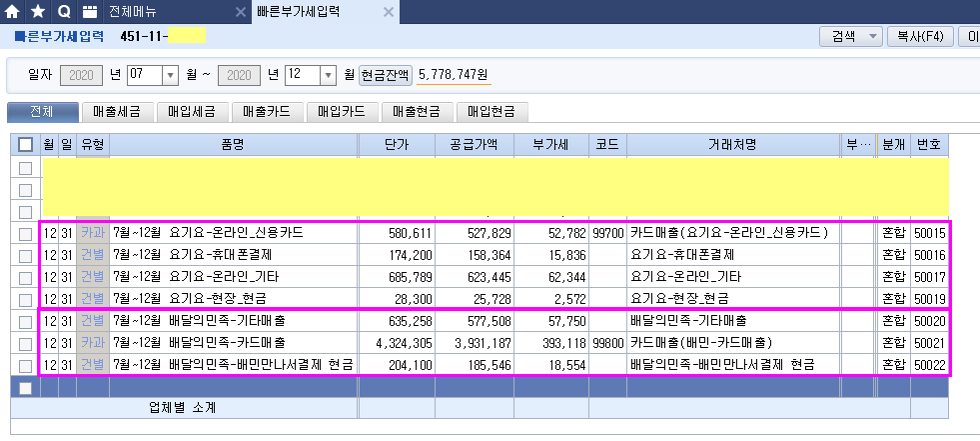980x441 pixels.
Task: Switch to the 매출세금 tab
Action: click(x=117, y=112)
